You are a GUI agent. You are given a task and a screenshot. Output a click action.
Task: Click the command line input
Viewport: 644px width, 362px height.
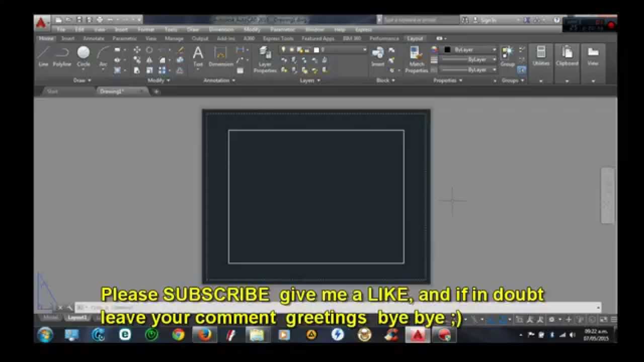pos(337,307)
